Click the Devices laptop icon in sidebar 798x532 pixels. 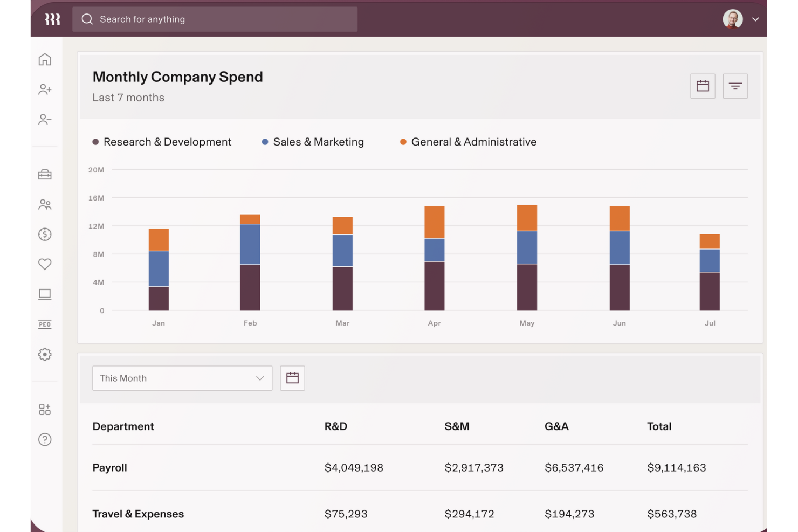tap(45, 294)
